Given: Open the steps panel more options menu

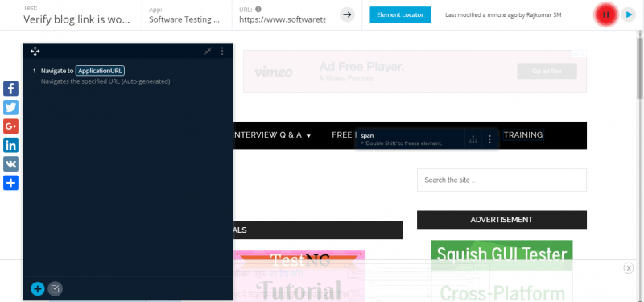Looking at the screenshot, I should click(x=222, y=51).
